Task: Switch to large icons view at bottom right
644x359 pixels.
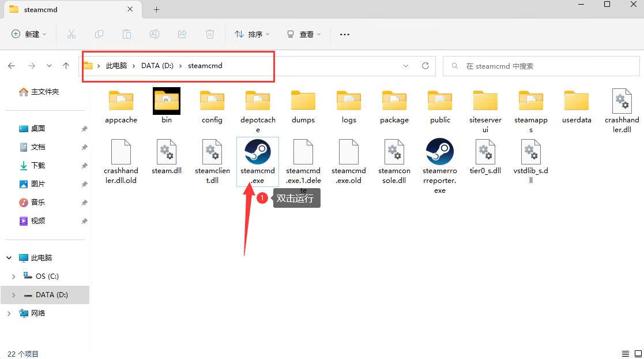Action: 638,354
